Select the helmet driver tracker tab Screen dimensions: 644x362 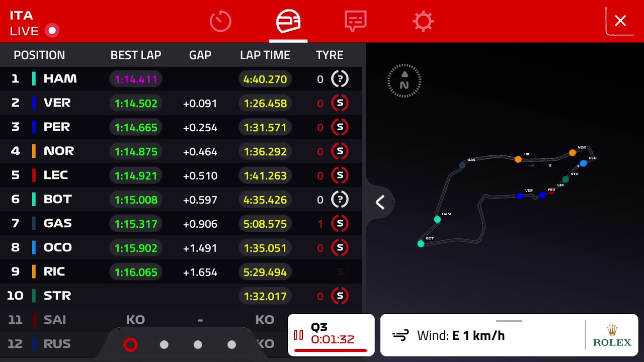coord(288,22)
